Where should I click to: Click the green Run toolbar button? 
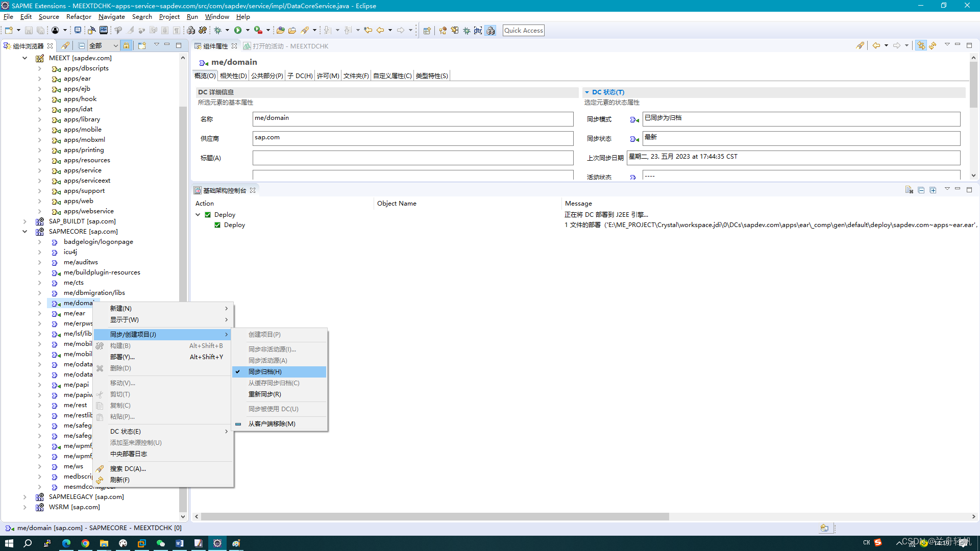(238, 31)
